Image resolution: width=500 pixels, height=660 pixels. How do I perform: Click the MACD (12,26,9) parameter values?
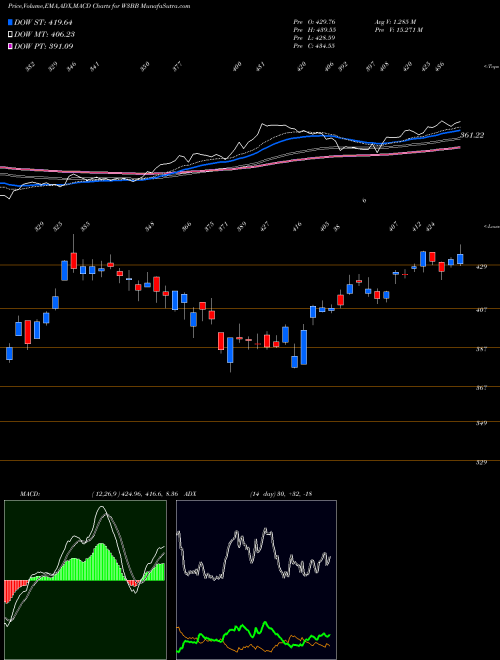(x=136, y=494)
